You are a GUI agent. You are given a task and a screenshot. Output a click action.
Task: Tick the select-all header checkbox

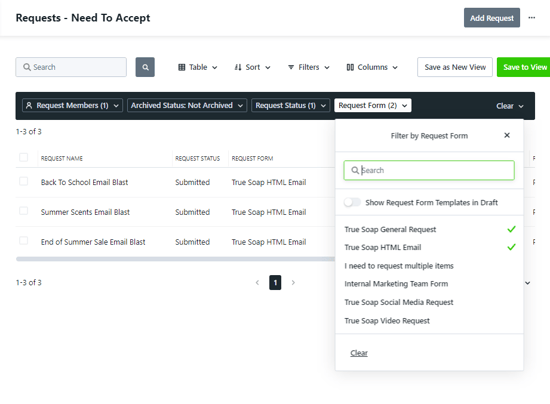24,157
